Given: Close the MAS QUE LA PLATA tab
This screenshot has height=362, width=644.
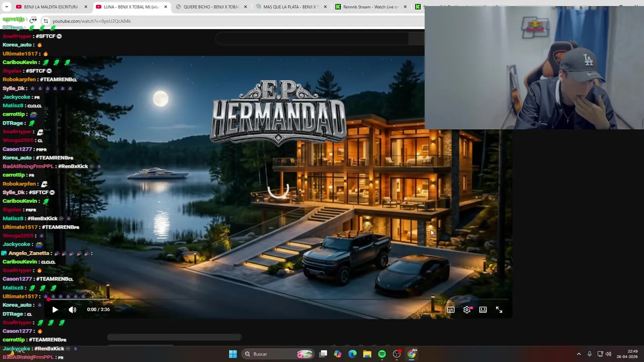Looking at the screenshot, I should [x=325, y=7].
